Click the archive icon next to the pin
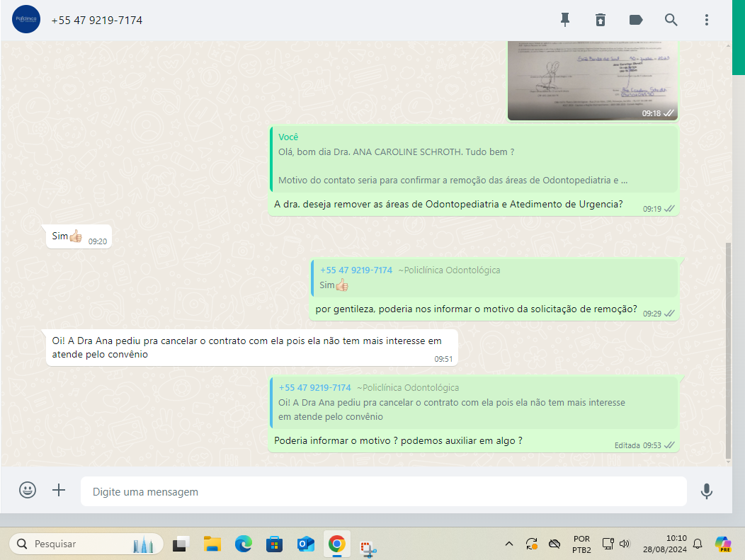745x560 pixels. [601, 20]
